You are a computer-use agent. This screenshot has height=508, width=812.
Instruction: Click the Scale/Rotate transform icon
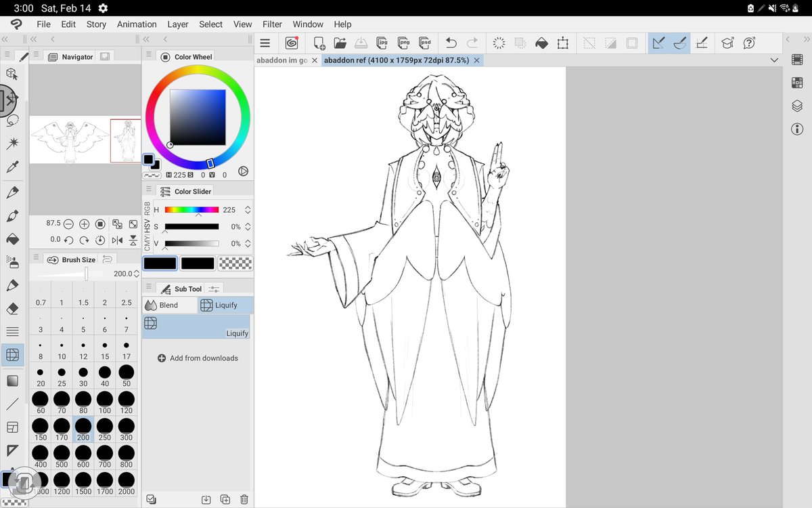[562, 43]
